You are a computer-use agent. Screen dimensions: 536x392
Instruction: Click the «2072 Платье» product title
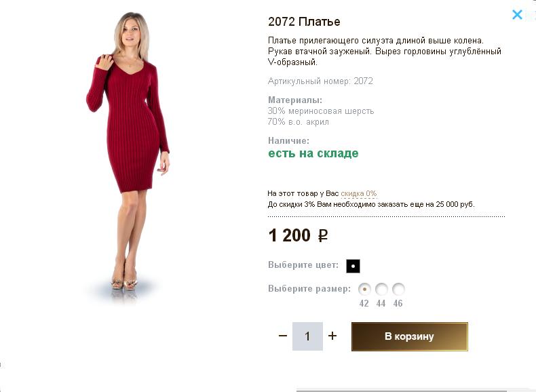304,22
